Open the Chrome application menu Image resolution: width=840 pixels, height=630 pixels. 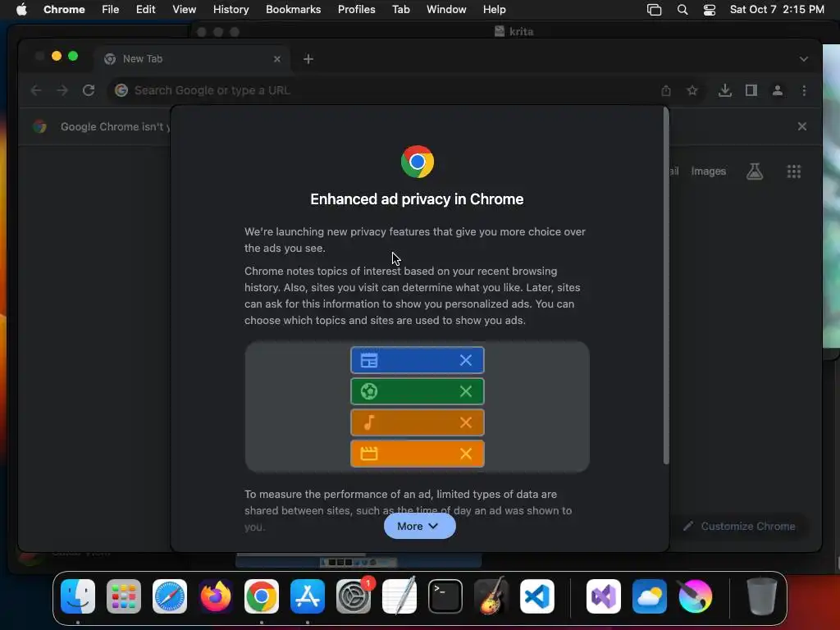[64, 10]
